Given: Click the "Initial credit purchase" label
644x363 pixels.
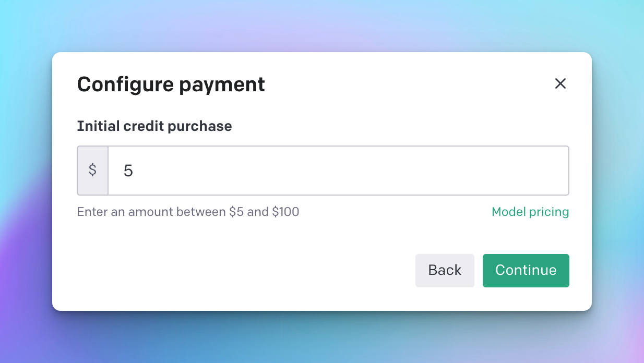Looking at the screenshot, I should [x=154, y=126].
